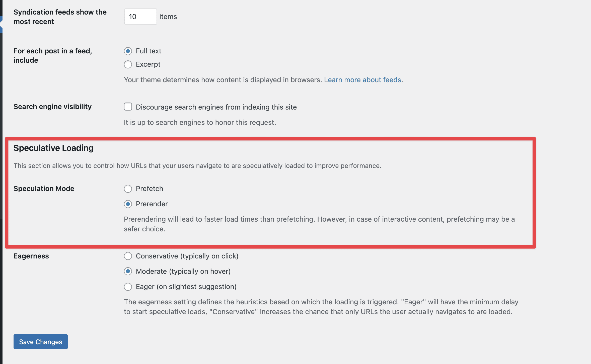
Task: Set eagerness to Conservative
Action: (128, 256)
